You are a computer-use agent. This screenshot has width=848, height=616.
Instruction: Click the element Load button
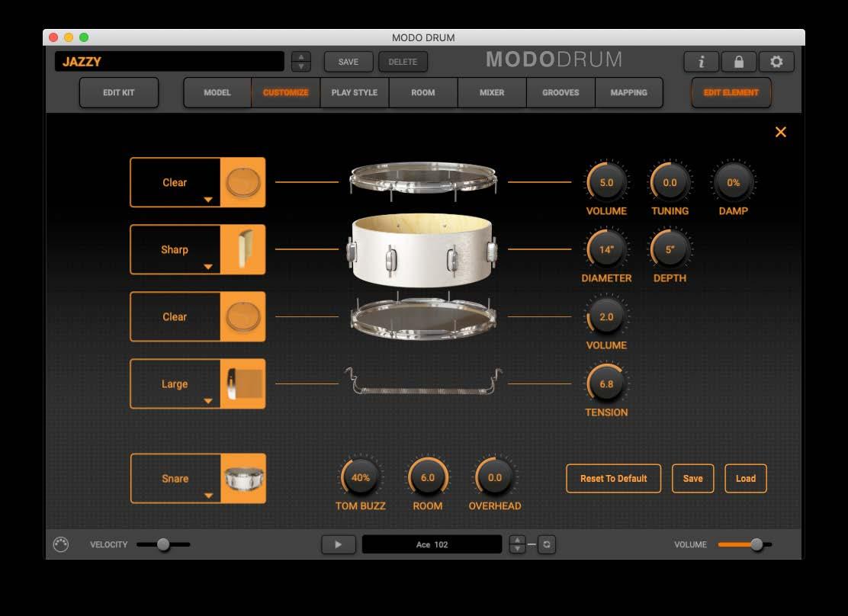pyautogui.click(x=745, y=478)
